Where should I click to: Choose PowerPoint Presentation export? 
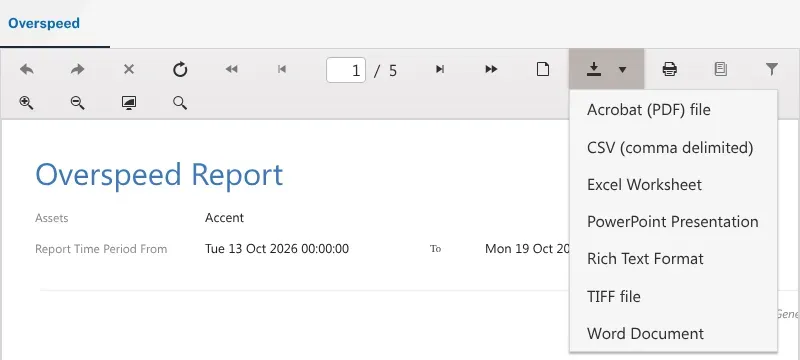673,222
